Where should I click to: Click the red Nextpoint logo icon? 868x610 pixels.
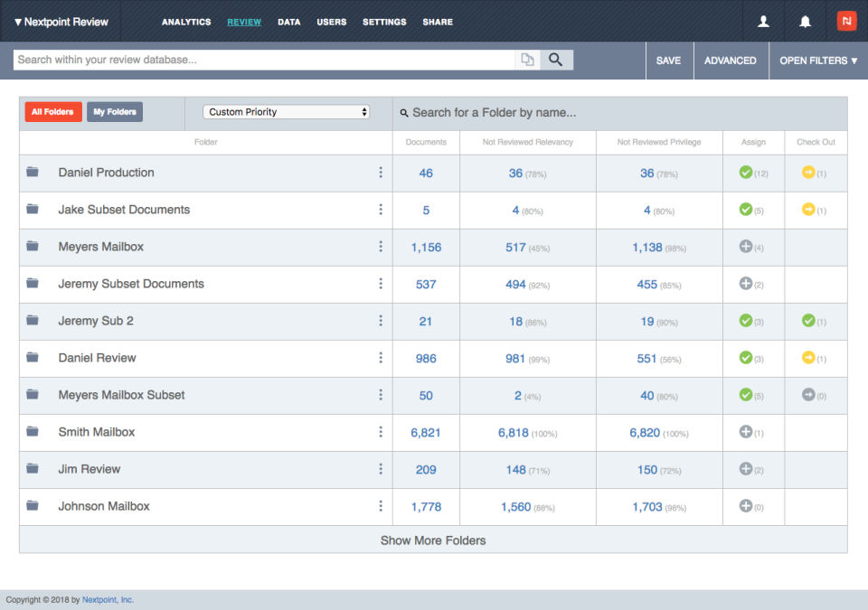(x=846, y=21)
